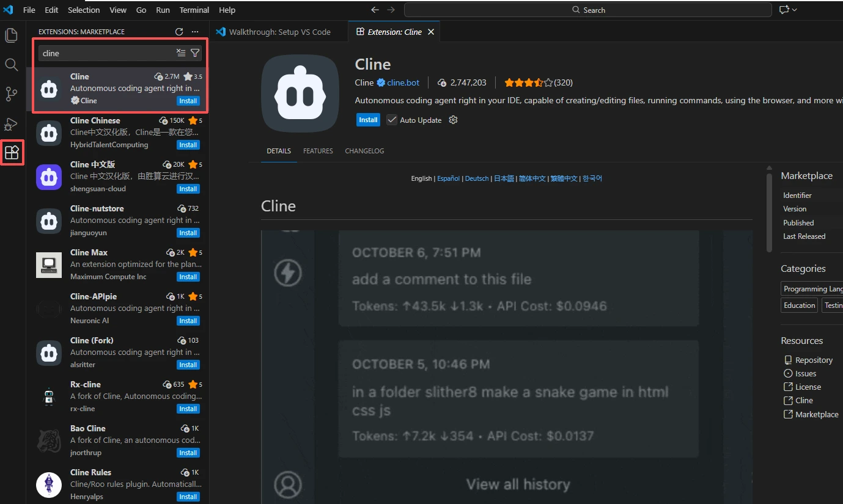Open the Search view in activity bar
Screen dimensions: 843x504
pyautogui.click(x=11, y=65)
